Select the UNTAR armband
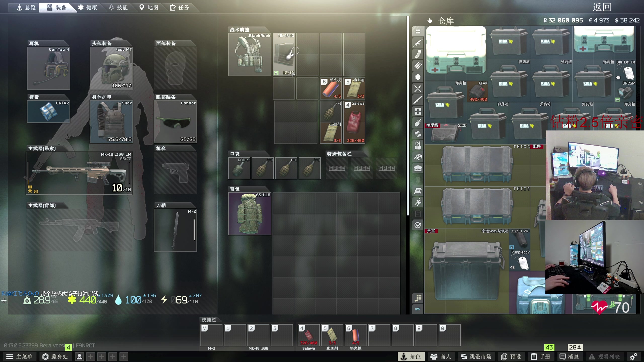This screenshot has width=644, height=362. click(x=49, y=112)
